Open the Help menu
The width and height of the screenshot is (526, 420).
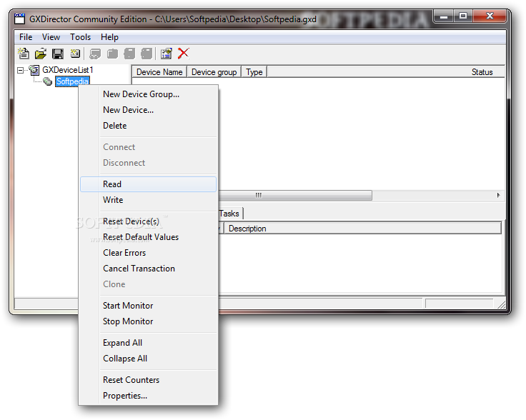pyautogui.click(x=109, y=37)
